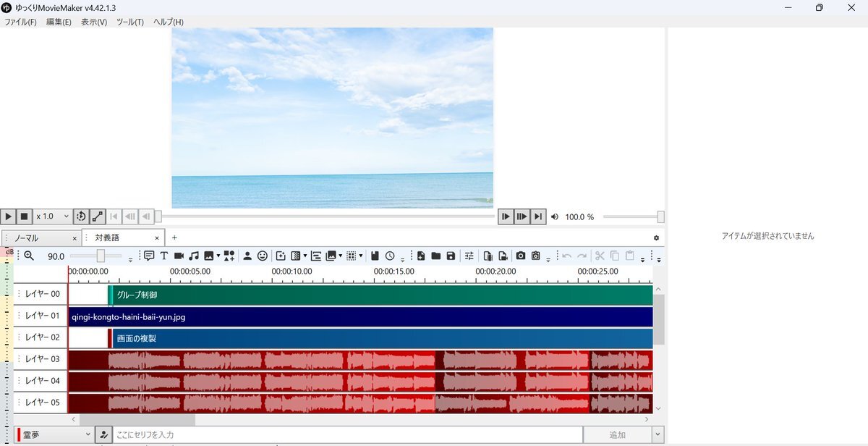Click the レイヤー 03 layer header
Screen dimensions: 868x446
41,359
